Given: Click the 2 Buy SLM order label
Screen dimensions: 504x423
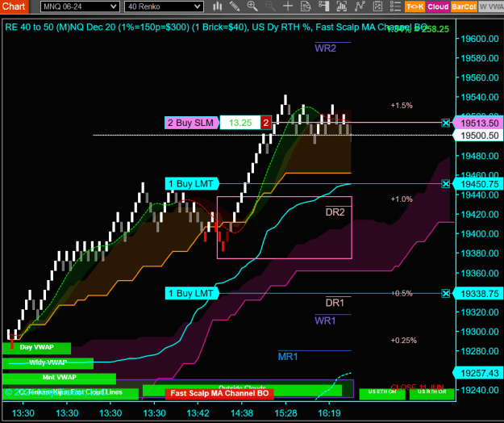Looking at the screenshot, I should pyautogui.click(x=192, y=123).
